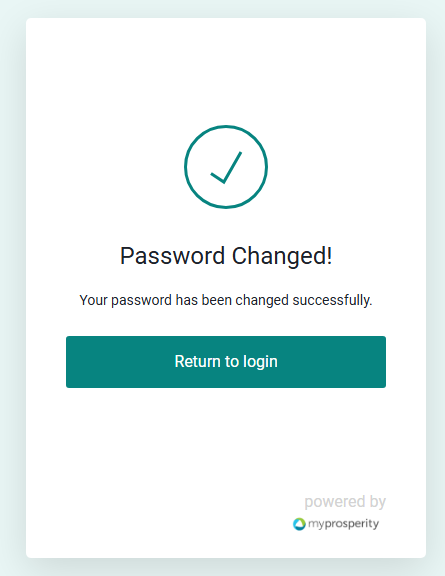
Task: Click the word Password in the heading
Action: pyautogui.click(x=172, y=256)
